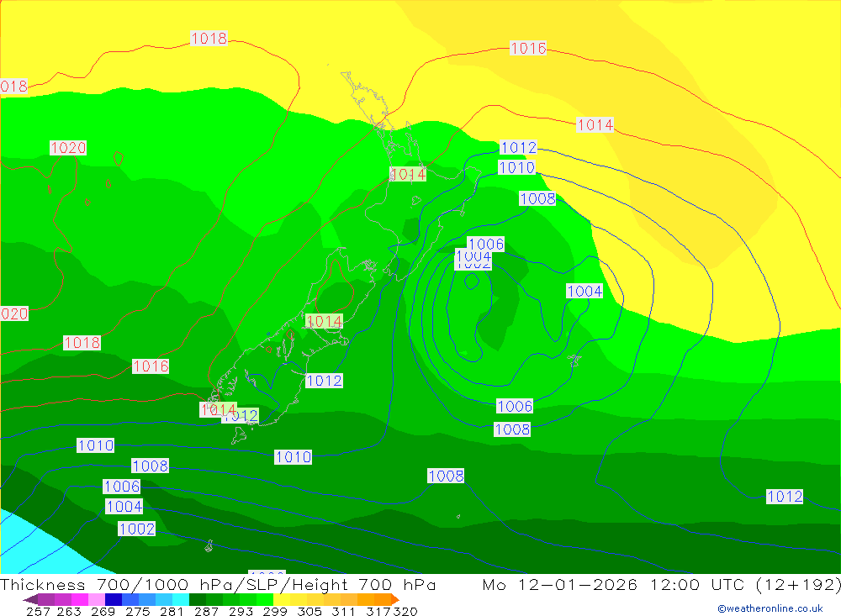Click legend value 317
The width and height of the screenshot is (841, 616).
click(x=378, y=612)
